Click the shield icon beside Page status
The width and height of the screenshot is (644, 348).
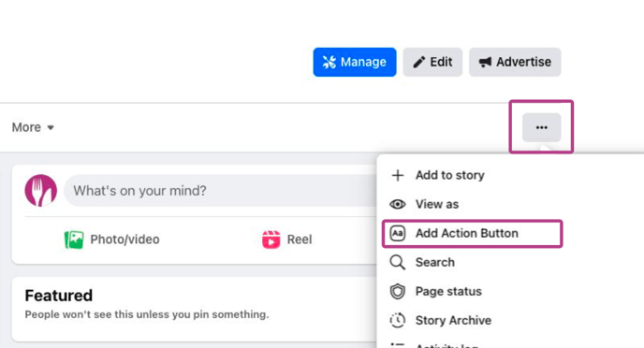point(398,291)
